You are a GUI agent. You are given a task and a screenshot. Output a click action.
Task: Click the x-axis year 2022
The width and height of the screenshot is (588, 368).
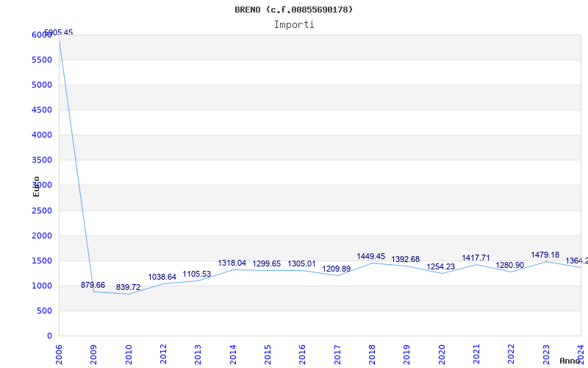coord(512,355)
